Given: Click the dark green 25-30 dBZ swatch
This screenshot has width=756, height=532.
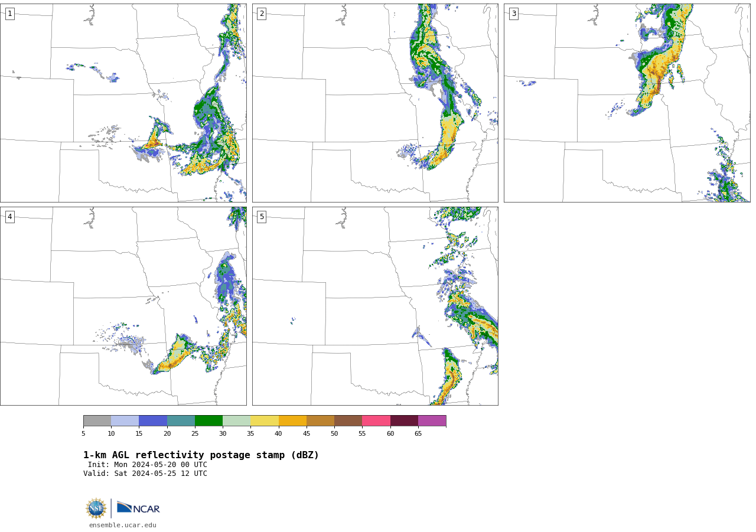Looking at the screenshot, I should [208, 420].
